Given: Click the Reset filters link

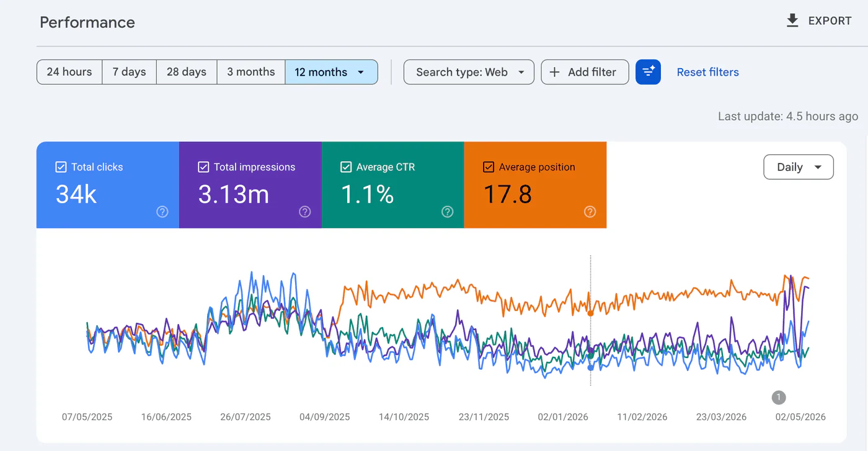Looking at the screenshot, I should click(708, 72).
